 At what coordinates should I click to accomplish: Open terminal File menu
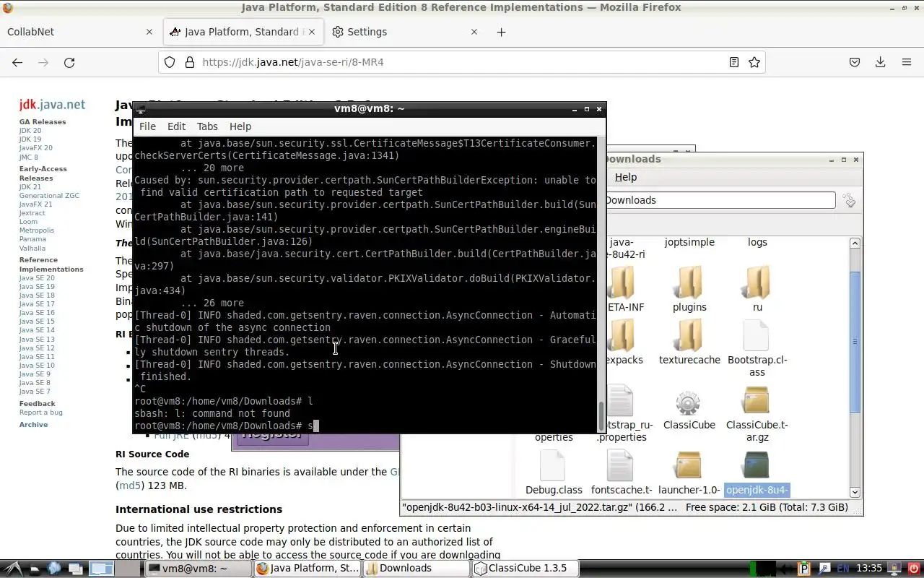[x=147, y=126]
